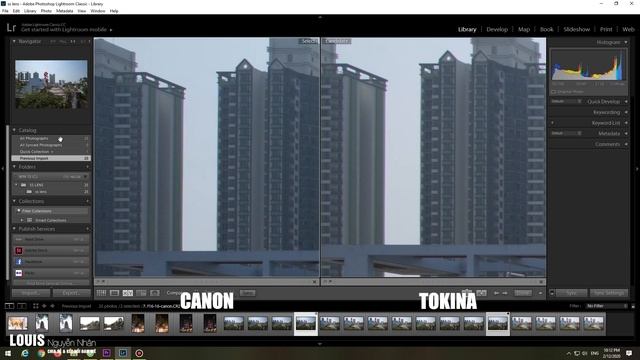
Task: Expand Smart Collections tree item
Action: [x=22, y=220]
